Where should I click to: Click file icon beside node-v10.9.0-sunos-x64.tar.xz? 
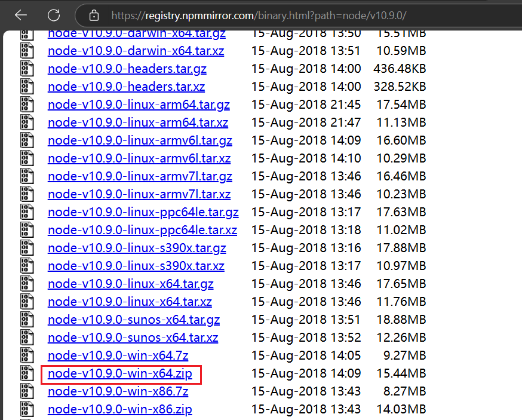26,338
